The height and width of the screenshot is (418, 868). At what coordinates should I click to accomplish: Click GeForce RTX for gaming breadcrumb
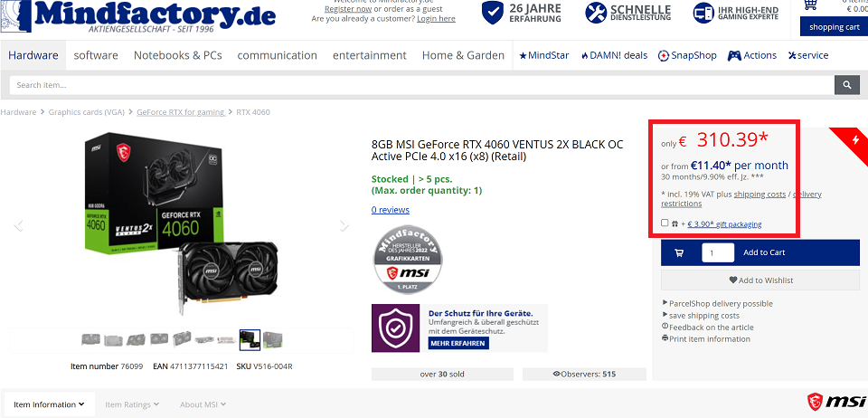(181, 112)
